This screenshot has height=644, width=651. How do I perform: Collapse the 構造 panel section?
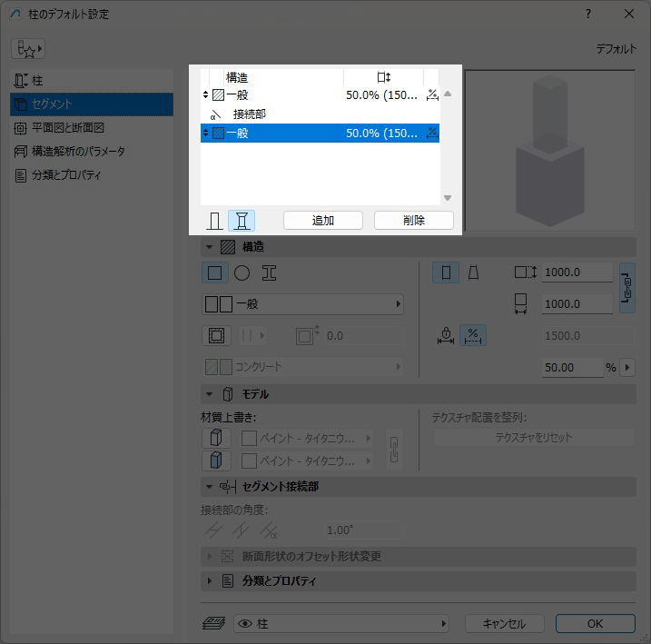pos(211,247)
